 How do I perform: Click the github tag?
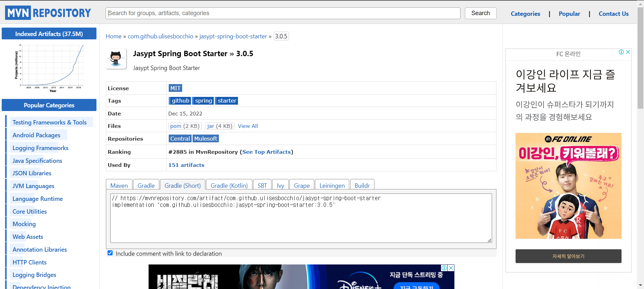coord(180,101)
